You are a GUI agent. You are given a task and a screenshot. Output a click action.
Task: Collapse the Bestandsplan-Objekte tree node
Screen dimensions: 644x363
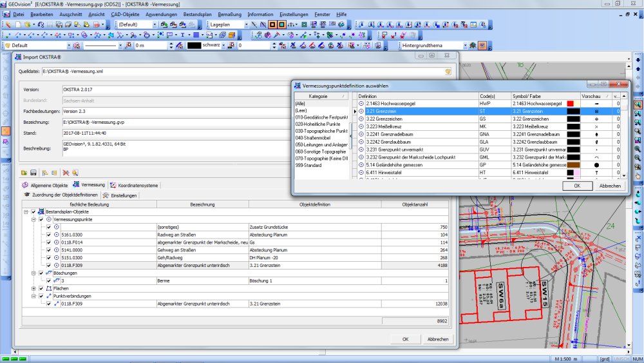26,211
